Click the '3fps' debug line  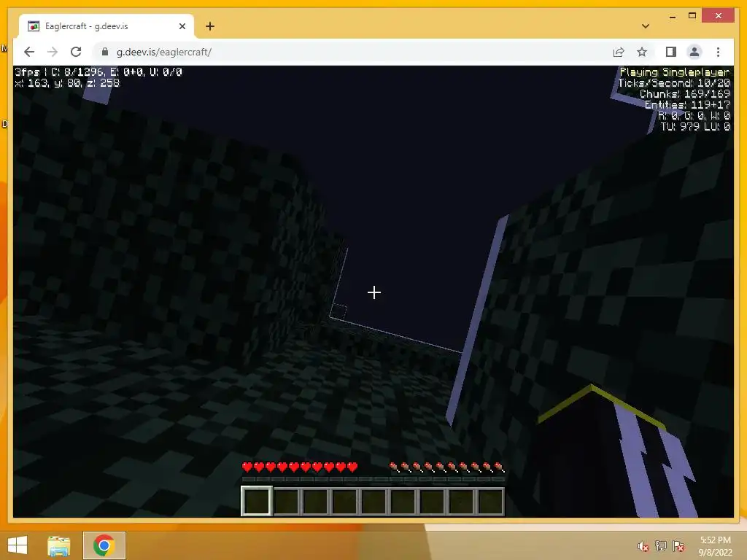pos(98,72)
